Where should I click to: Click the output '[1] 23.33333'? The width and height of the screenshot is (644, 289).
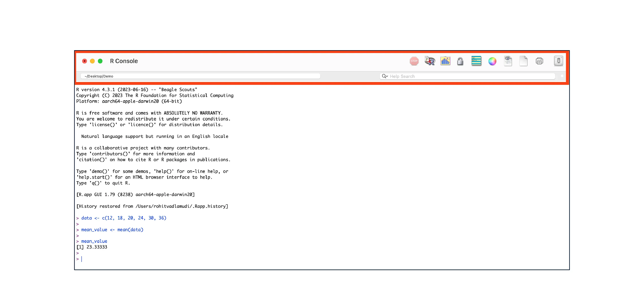92,247
